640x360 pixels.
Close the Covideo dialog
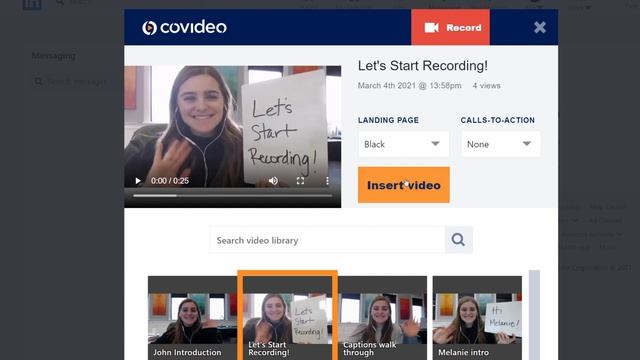(x=540, y=27)
